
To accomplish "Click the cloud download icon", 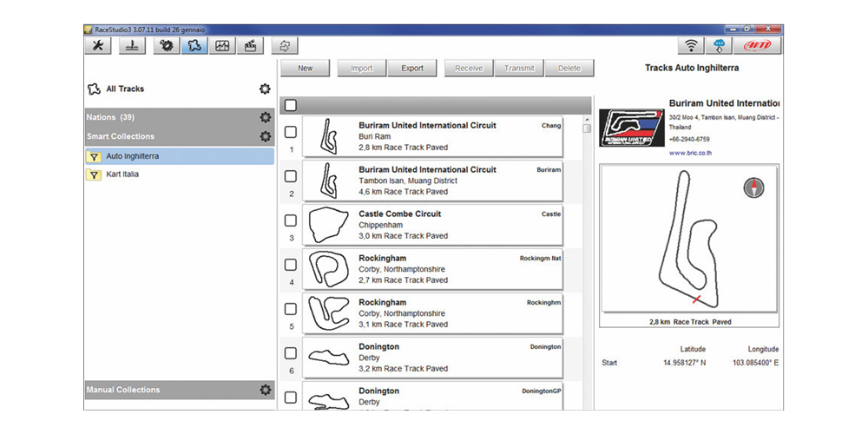I will [x=720, y=46].
